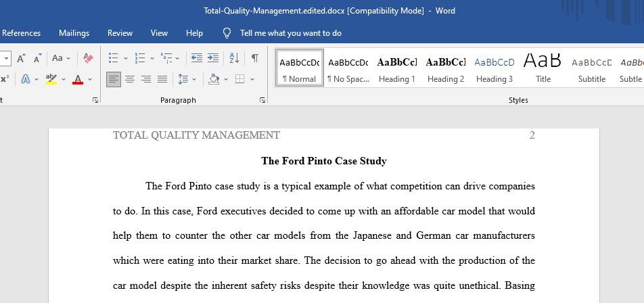Apply red font color

click(78, 79)
